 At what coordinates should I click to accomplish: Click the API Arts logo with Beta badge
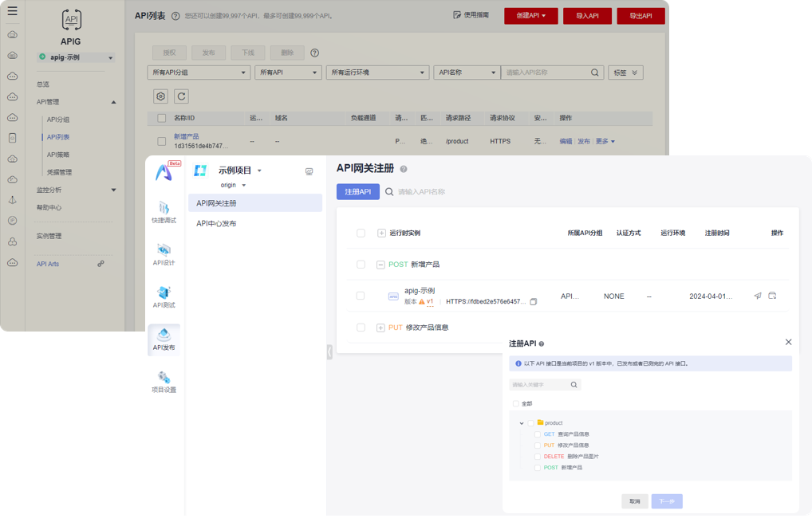pos(166,171)
